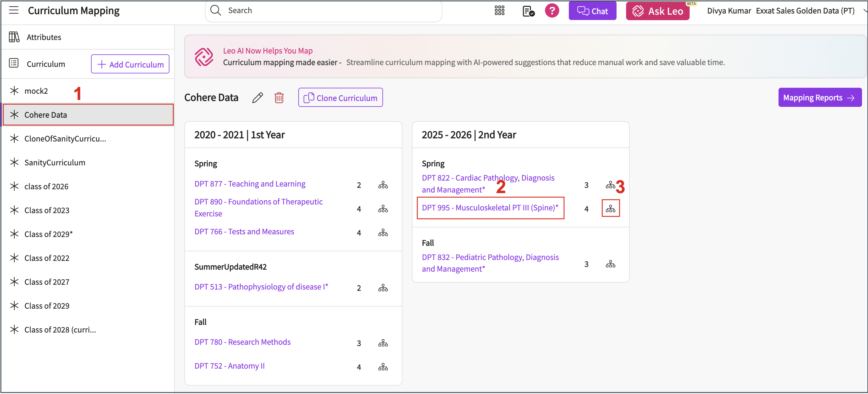The height and width of the screenshot is (394, 868).
Task: Select the Curriculum sidebar section
Action: tap(46, 64)
